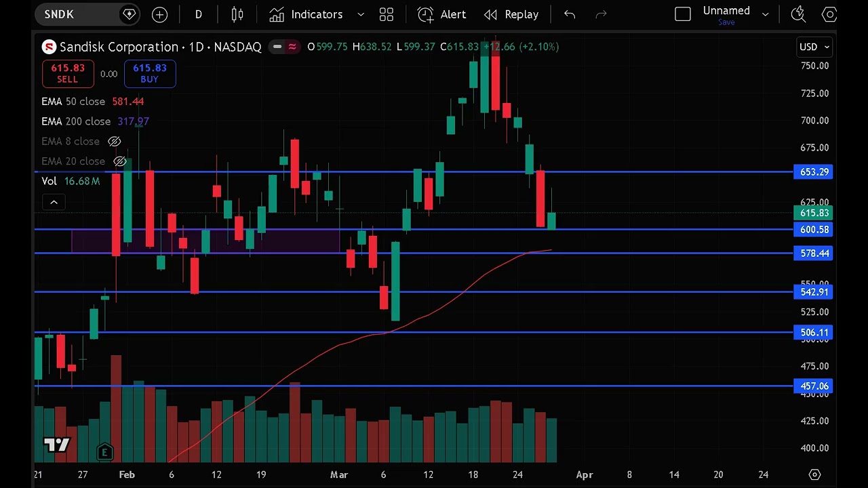The width and height of the screenshot is (868, 488).
Task: Click the 615.83 SELL button
Action: [x=67, y=74]
